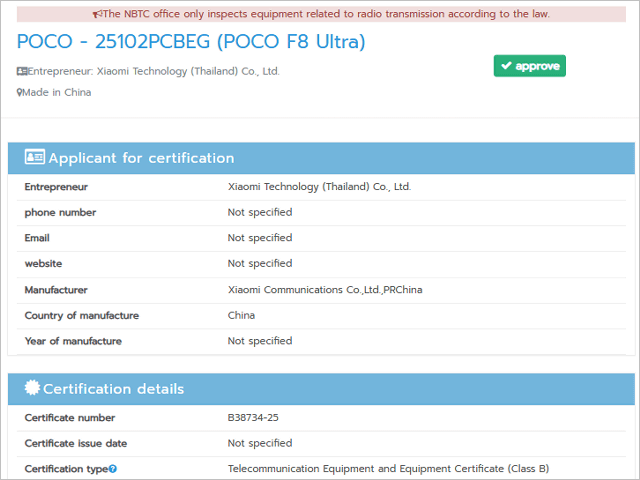Open the help icon next to Certification type
Viewport: 640px width, 480px height.
click(113, 469)
